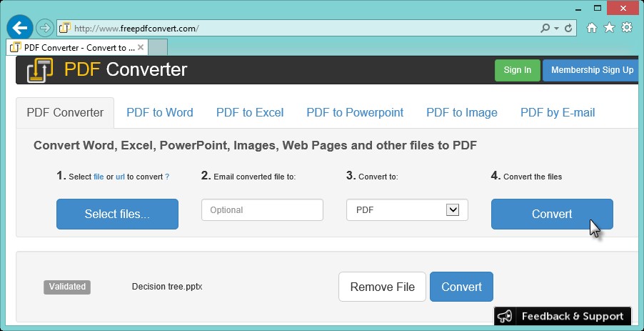Click Membership Sign Up button

[x=592, y=70]
